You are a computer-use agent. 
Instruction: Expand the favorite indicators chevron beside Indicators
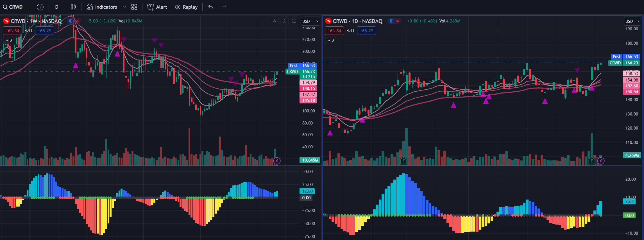pos(124,7)
